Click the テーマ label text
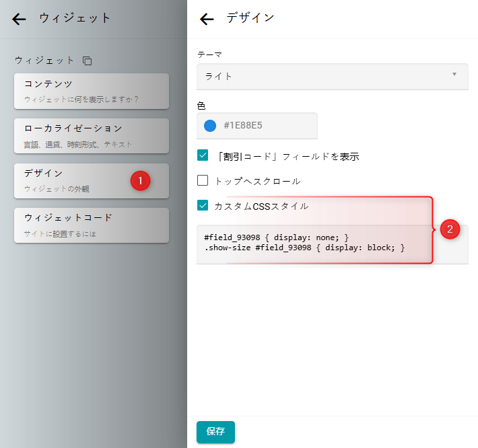Screen dimensions: 478x448 click(x=210, y=54)
